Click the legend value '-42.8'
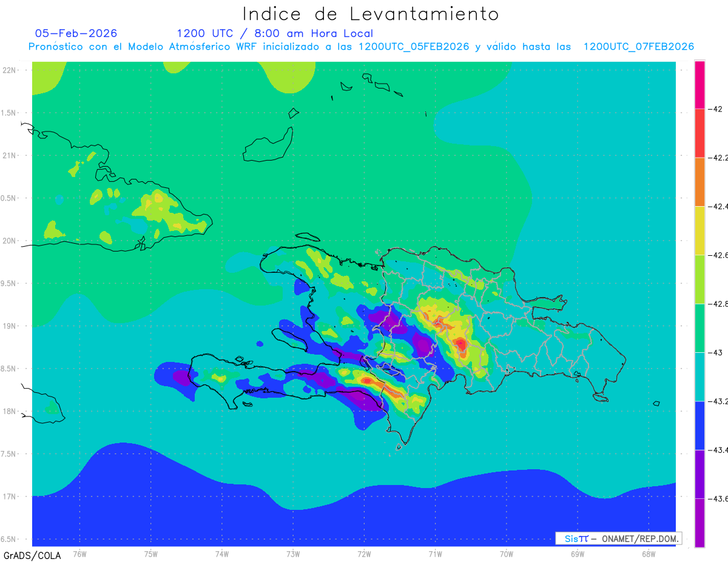Viewport: 728px width, 562px height. point(718,304)
